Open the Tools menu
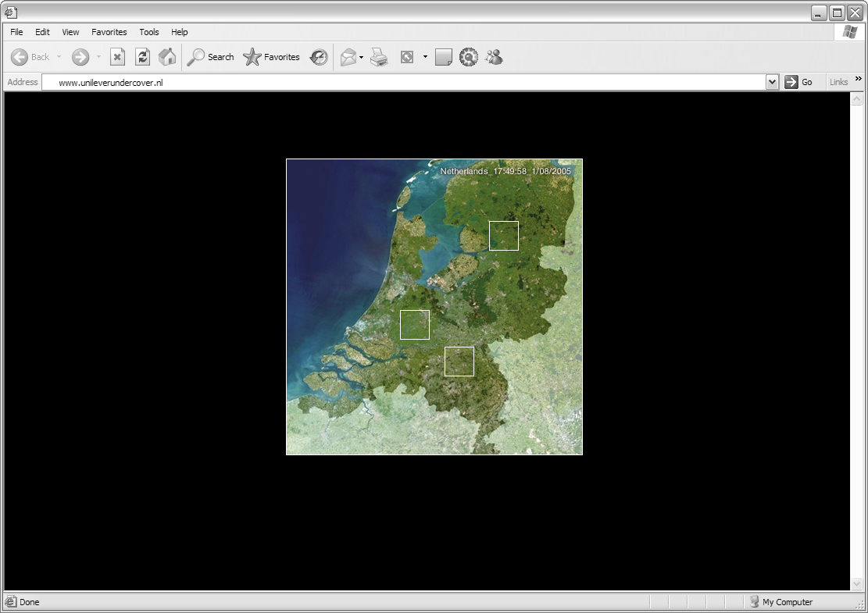The image size is (868, 613). pos(149,32)
